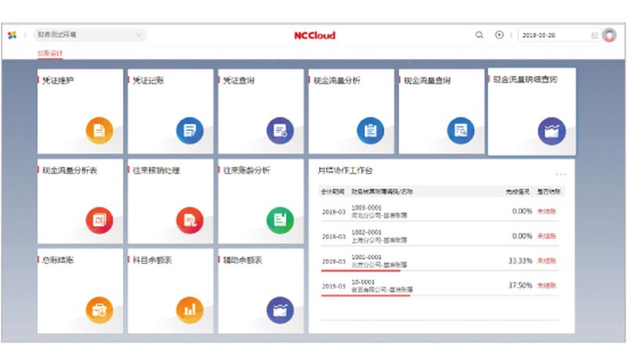This screenshot has width=627, height=364.
Task: Click 未结账 link for 1003-0001 row
Action: pyautogui.click(x=546, y=211)
